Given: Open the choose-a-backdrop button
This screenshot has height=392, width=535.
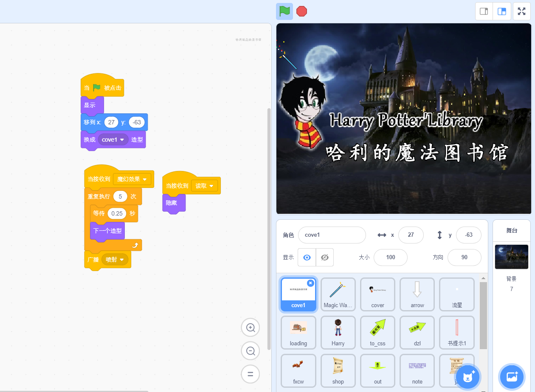Looking at the screenshot, I should pos(512,376).
